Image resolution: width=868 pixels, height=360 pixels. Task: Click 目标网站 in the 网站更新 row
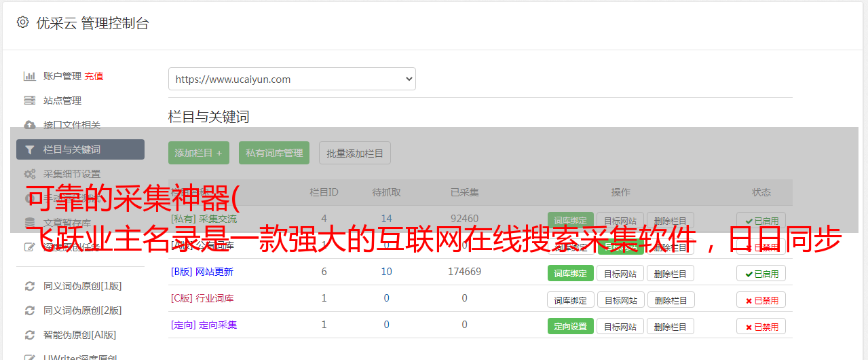click(620, 273)
